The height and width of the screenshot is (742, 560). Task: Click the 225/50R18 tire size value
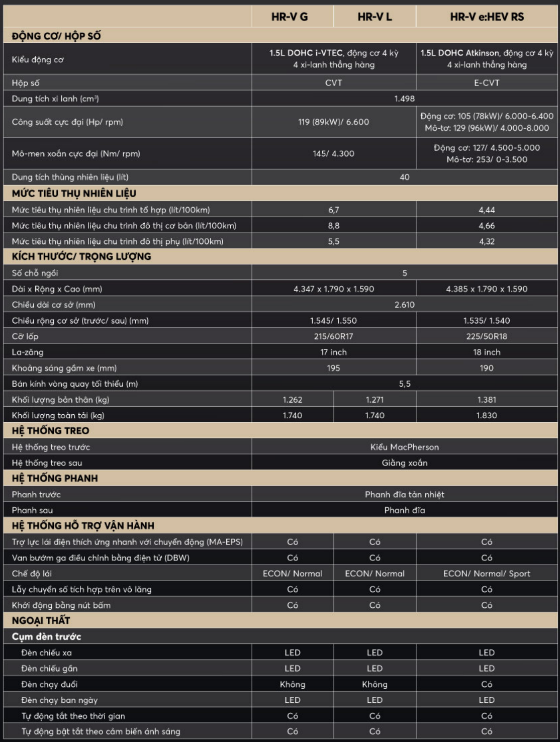[487, 336]
